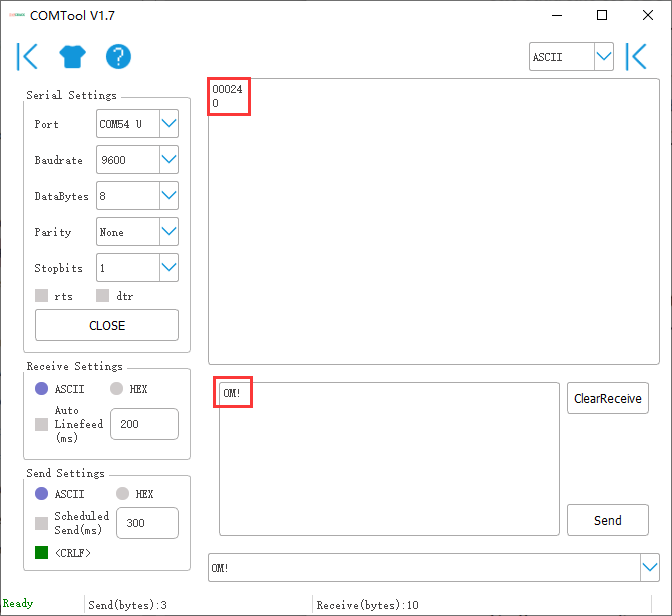The height and width of the screenshot is (616, 672).
Task: Select HEX in Send Settings
Action: point(123,494)
